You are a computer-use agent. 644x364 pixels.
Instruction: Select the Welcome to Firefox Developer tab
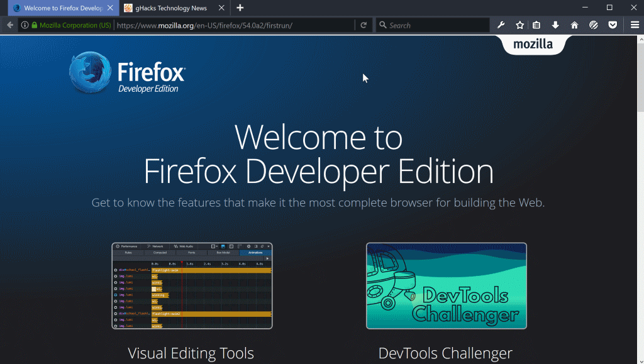(x=64, y=8)
